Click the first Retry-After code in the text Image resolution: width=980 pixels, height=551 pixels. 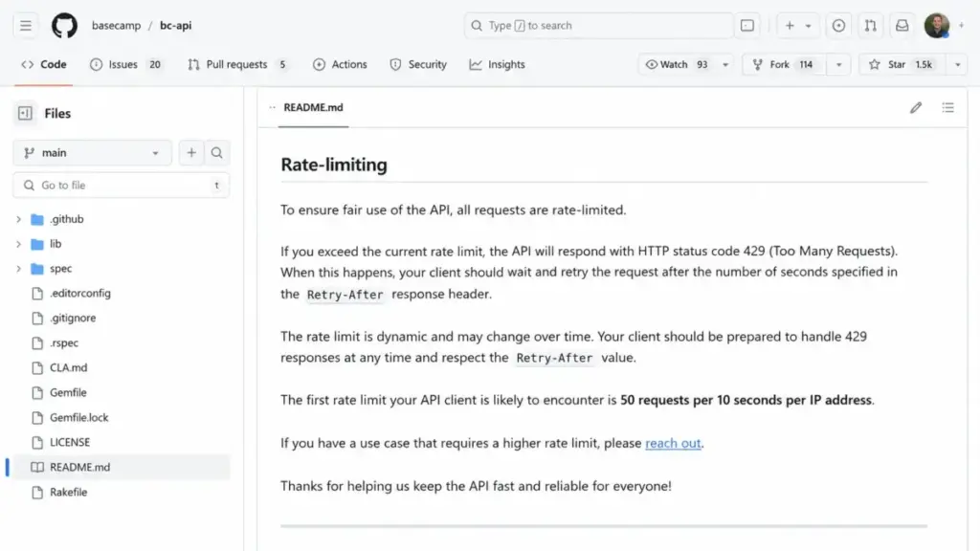tap(345, 295)
